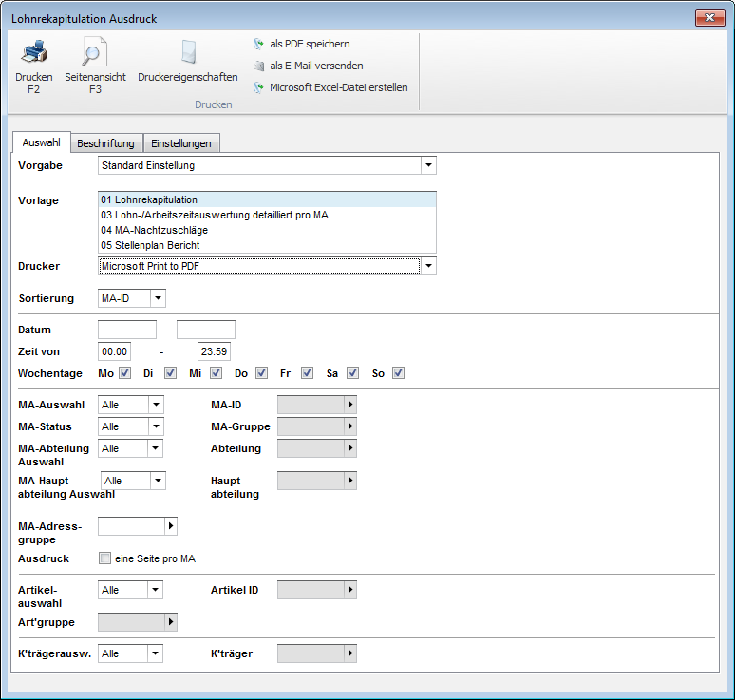Expand the Abteilung selector arrow
The height and width of the screenshot is (700, 735).
pyautogui.click(x=350, y=448)
